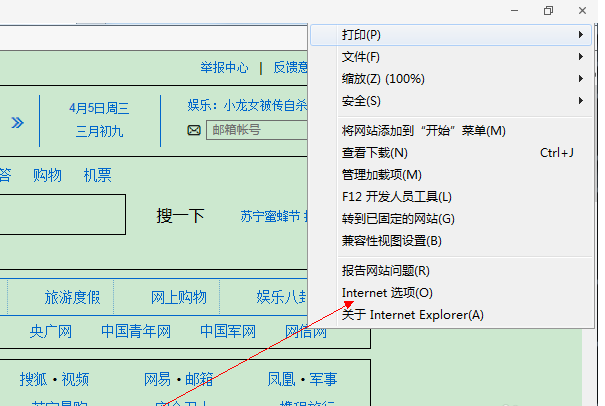Open the 安全(S) submenu
This screenshot has width=605, height=406.
[x=451, y=101]
